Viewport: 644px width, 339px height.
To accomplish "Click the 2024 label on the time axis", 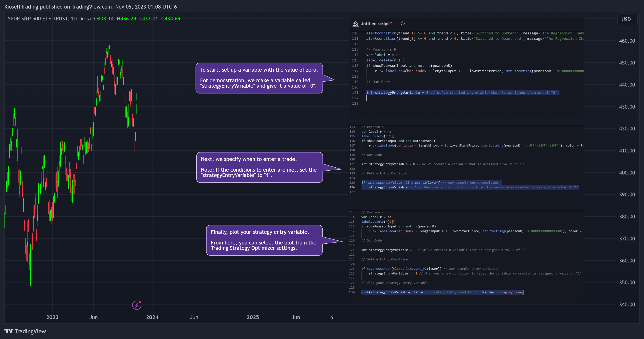I will pyautogui.click(x=152, y=317).
